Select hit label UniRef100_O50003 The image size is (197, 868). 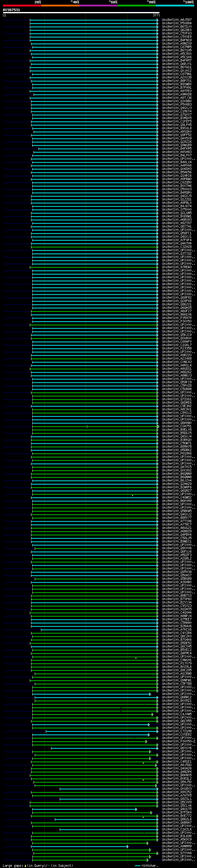pos(177,189)
